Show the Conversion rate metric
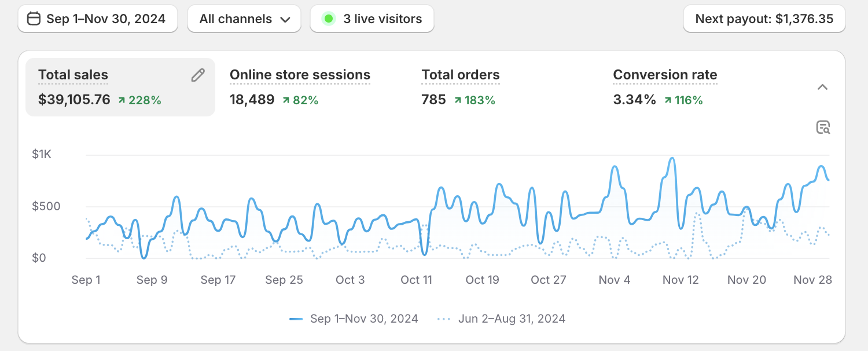Screen dimensions: 868x351 click(x=664, y=75)
